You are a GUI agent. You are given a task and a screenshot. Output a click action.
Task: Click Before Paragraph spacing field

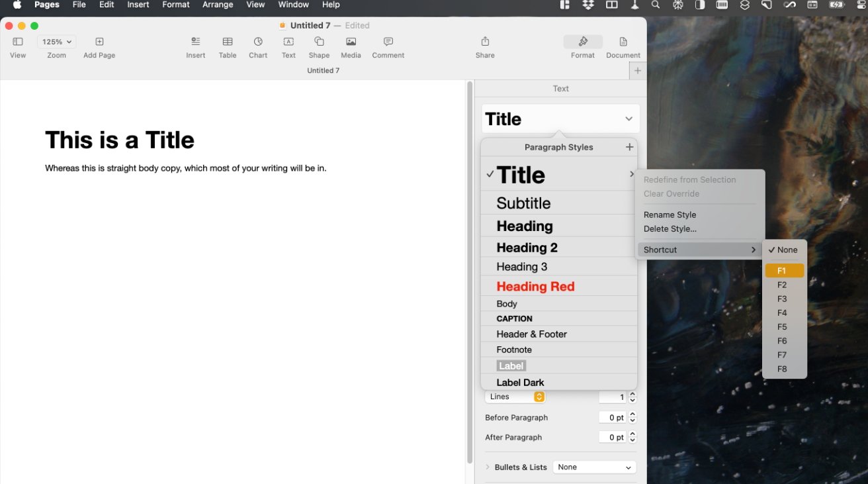[613, 418]
